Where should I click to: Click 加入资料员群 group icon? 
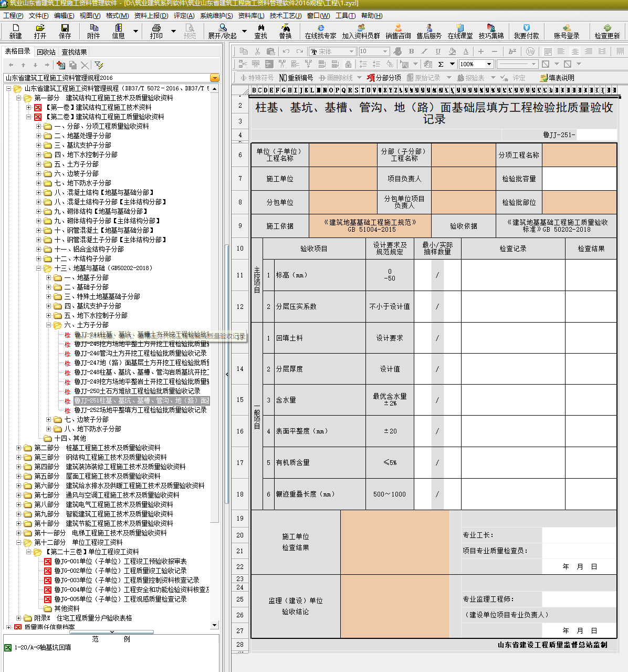361,31
